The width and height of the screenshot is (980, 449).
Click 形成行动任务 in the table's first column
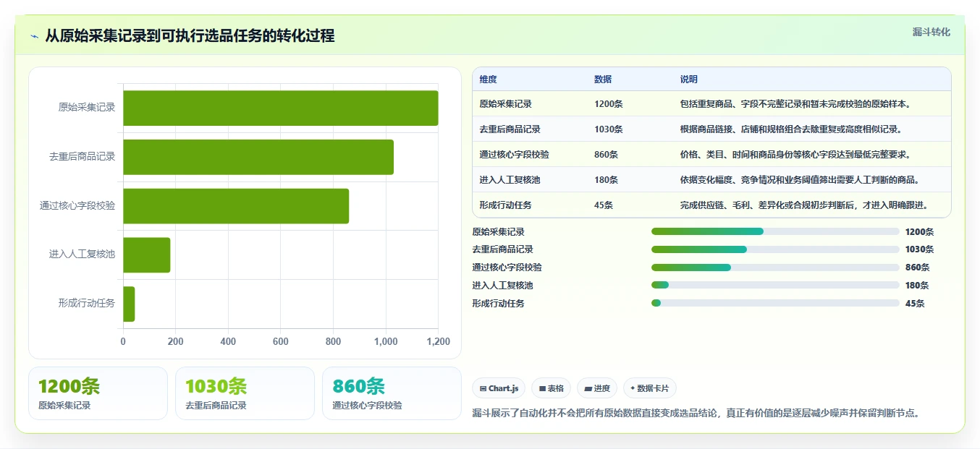point(505,205)
